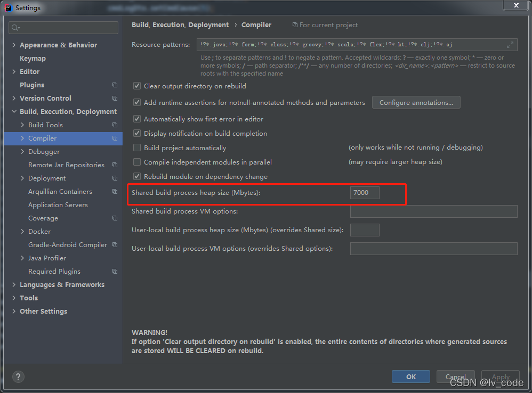Uncheck 'Clear output directory on rebuild'
This screenshot has height=393, width=532.
pyautogui.click(x=137, y=86)
